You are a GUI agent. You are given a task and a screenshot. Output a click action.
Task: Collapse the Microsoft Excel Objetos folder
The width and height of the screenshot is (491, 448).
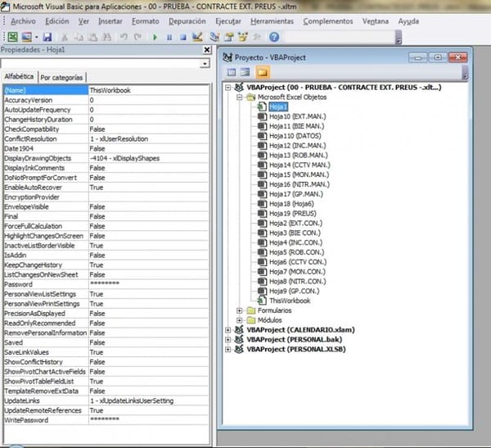point(240,97)
